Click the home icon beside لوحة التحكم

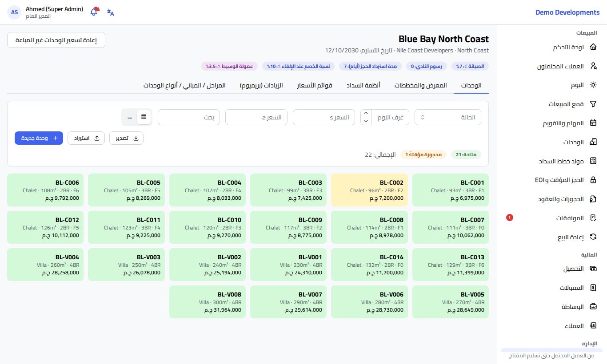pyautogui.click(x=593, y=47)
